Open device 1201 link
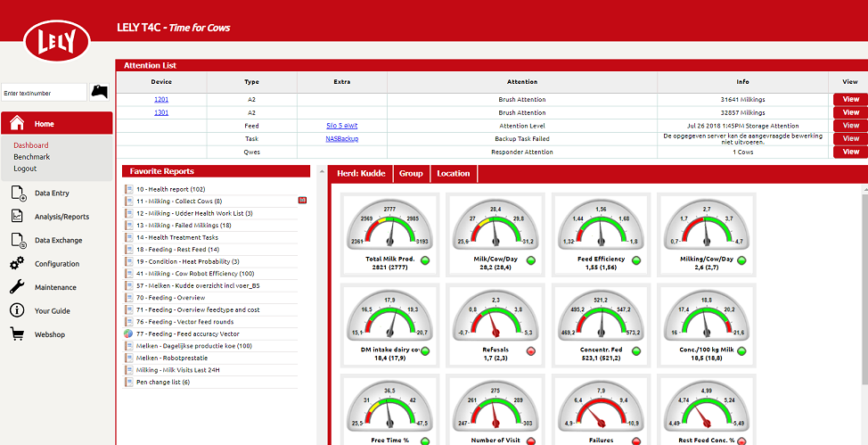The height and width of the screenshot is (445, 868). (x=161, y=100)
